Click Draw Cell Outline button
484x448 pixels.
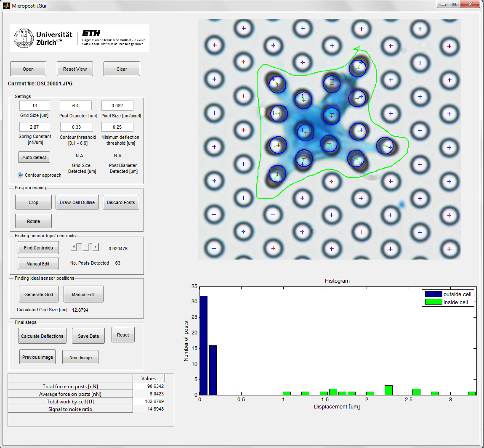[x=77, y=202]
